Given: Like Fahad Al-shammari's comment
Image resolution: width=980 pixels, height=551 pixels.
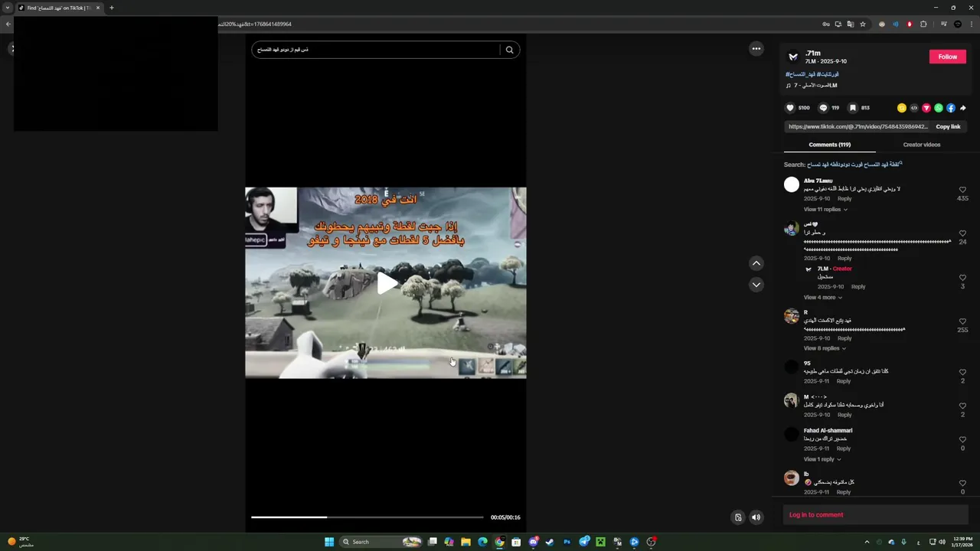Looking at the screenshot, I should [962, 439].
